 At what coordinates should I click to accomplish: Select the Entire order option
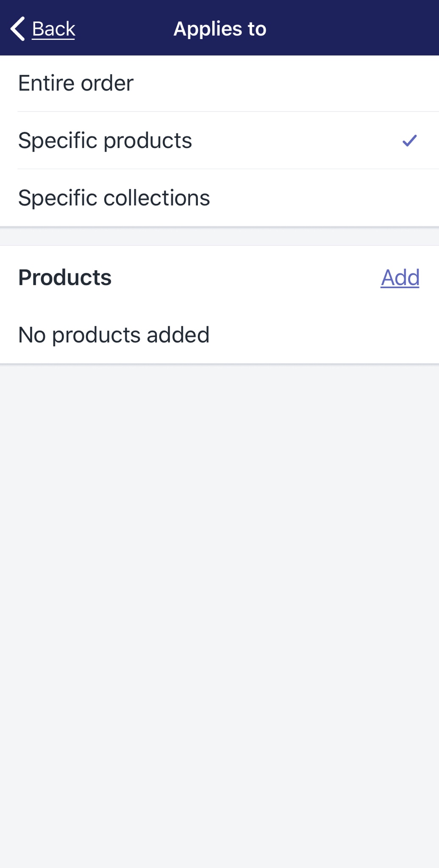click(219, 83)
